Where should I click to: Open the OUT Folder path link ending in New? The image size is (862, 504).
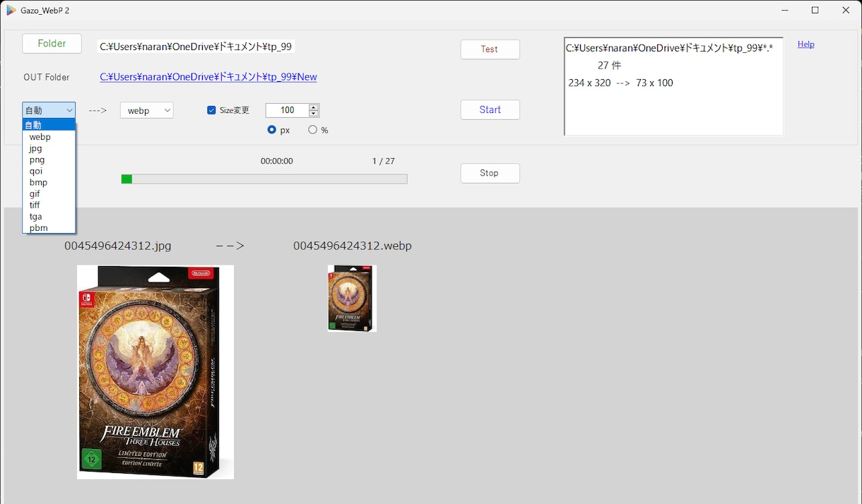208,77
